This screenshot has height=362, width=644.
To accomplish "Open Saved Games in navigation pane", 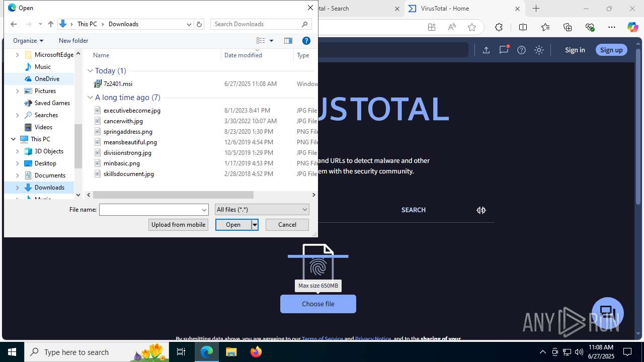I will [52, 103].
